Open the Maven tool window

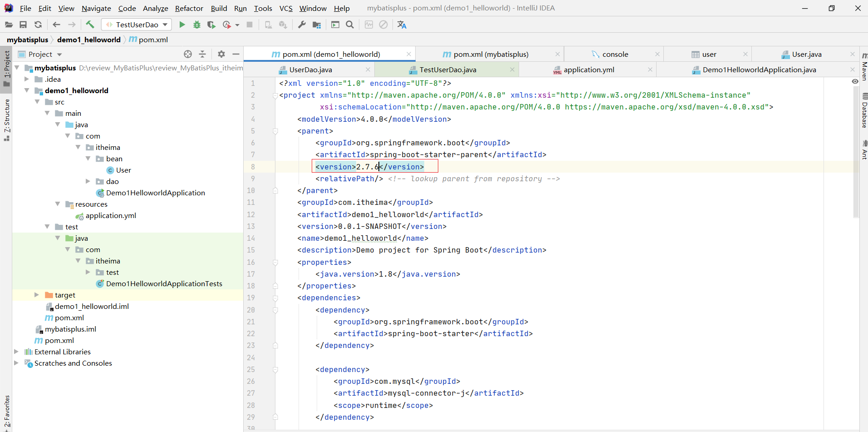coord(864,66)
